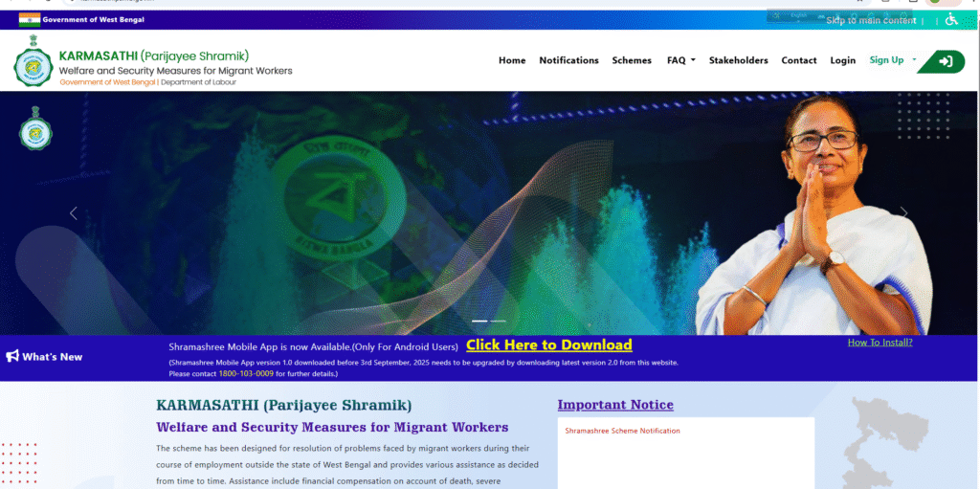Screen dimensions: 980x489
Task: Click 'Skip to main content' link
Action: tap(871, 21)
